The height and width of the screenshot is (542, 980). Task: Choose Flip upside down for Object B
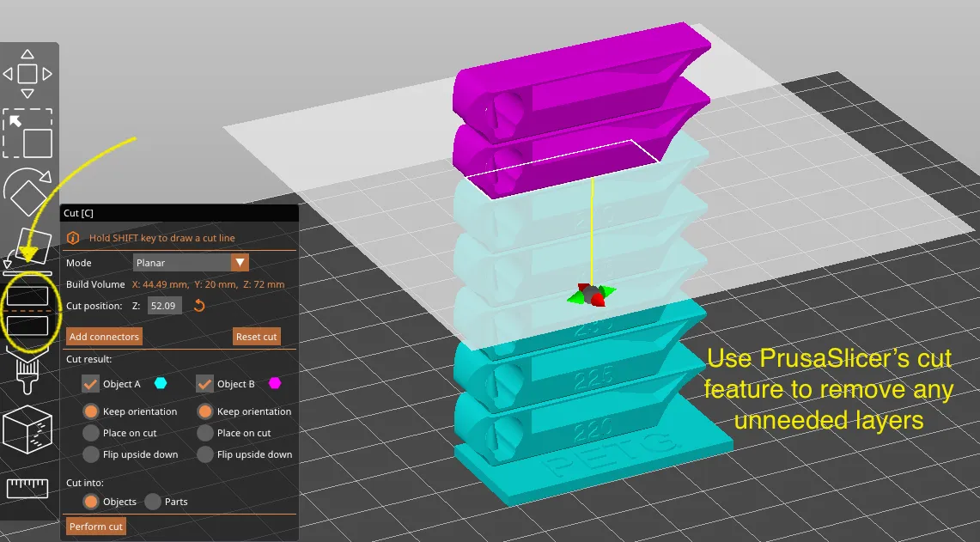(x=205, y=454)
